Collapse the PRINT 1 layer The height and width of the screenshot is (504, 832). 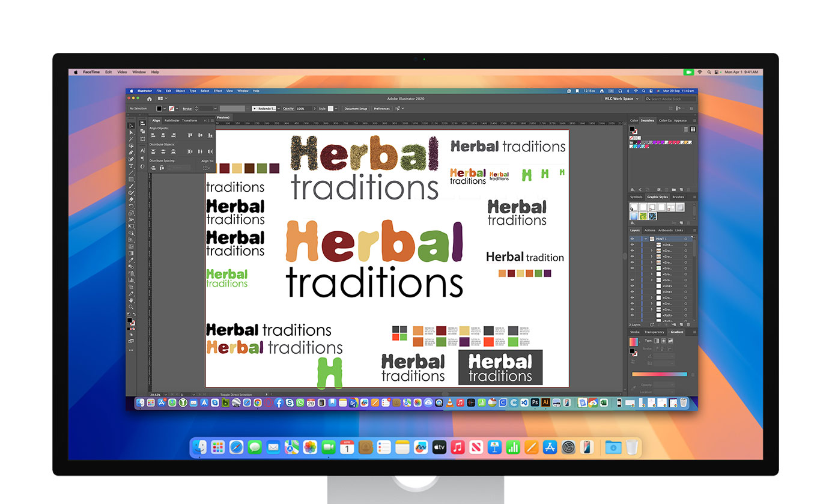point(645,239)
